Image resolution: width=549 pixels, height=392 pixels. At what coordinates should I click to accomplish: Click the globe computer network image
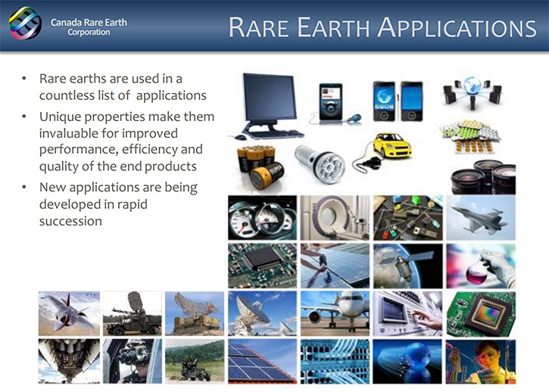click(x=473, y=92)
